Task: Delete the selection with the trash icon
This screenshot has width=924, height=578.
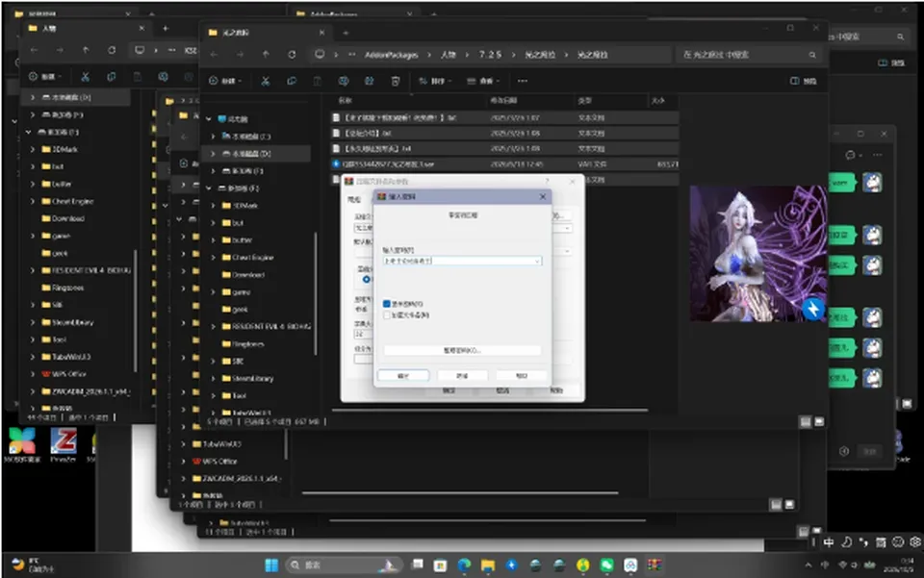Action: pos(396,81)
